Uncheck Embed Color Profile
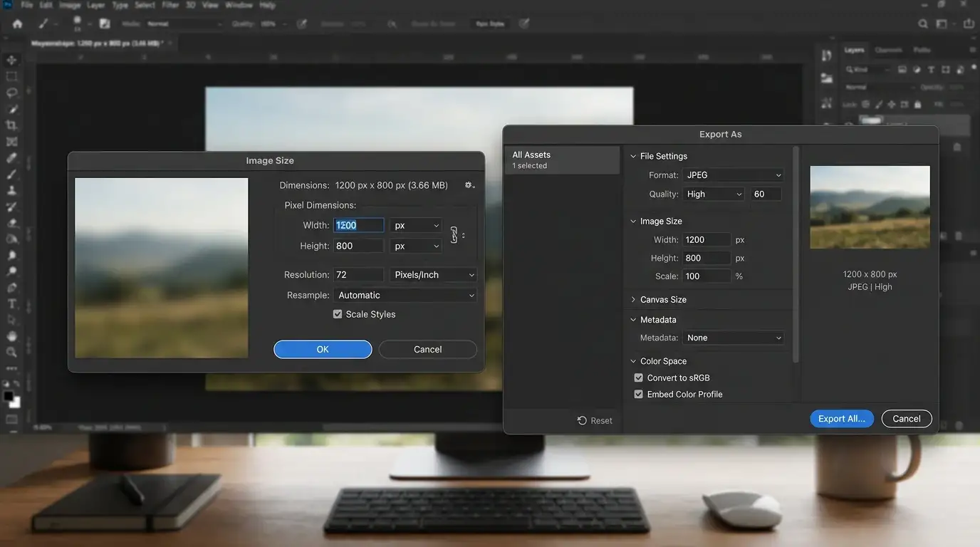 point(638,394)
